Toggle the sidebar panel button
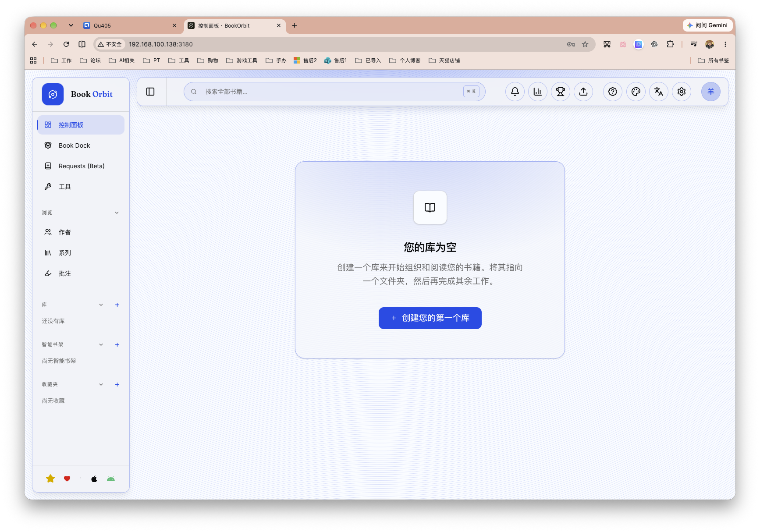The height and width of the screenshot is (532, 760). point(150,92)
